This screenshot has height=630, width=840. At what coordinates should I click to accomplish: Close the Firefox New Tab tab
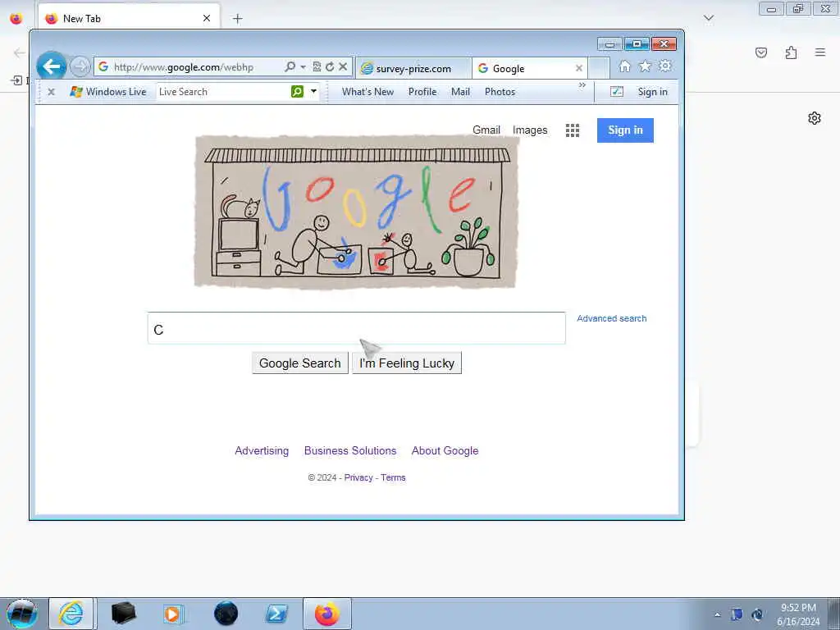coord(206,18)
